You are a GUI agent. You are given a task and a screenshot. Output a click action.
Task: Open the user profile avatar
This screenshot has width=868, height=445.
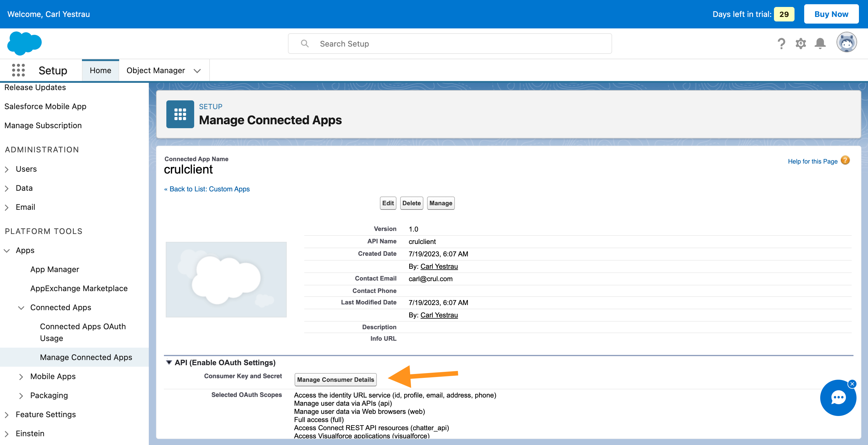pyautogui.click(x=847, y=42)
